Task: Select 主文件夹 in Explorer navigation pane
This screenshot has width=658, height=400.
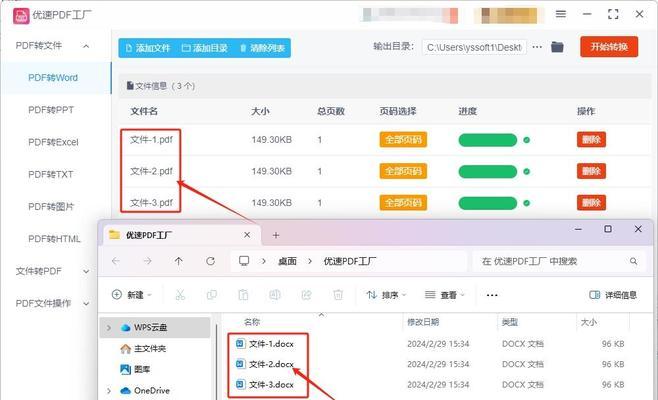Action: pos(150,349)
